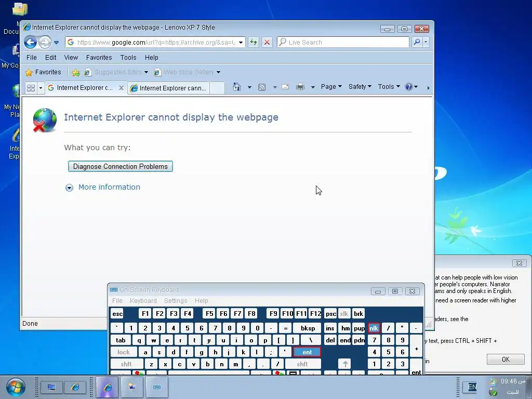Click the Print icon in command bar
Viewport: 532px width, 399px height.
tap(300, 87)
